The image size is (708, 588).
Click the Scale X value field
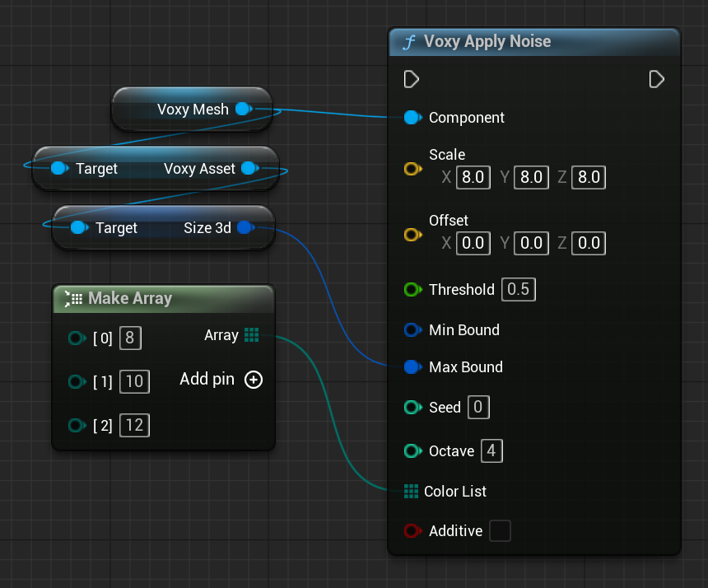(473, 177)
